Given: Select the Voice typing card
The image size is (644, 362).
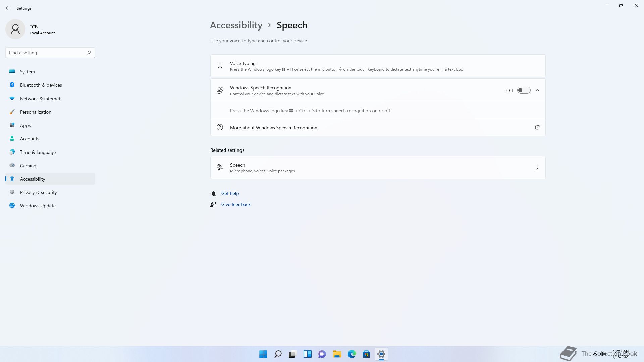Looking at the screenshot, I should tap(378, 66).
